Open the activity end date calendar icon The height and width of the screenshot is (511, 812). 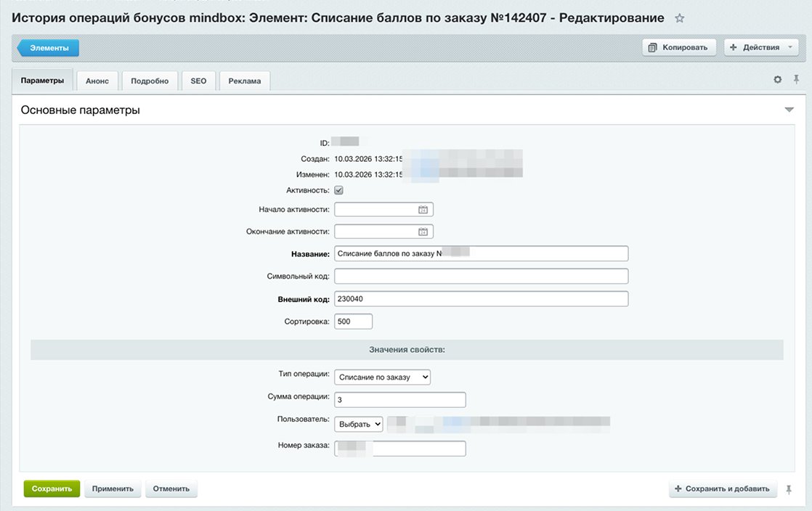click(423, 232)
